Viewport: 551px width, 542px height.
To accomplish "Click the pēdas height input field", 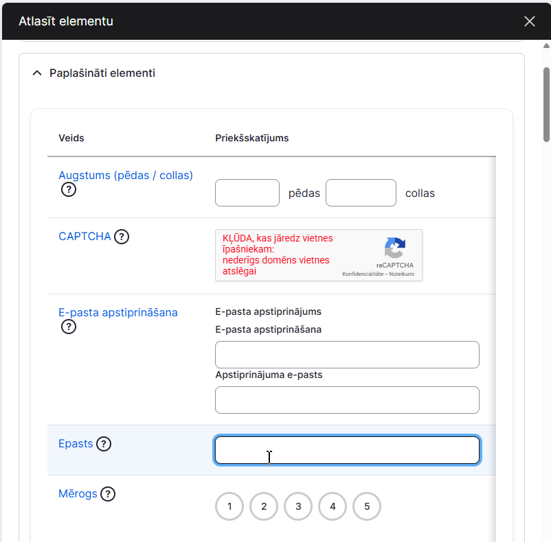I will [247, 193].
